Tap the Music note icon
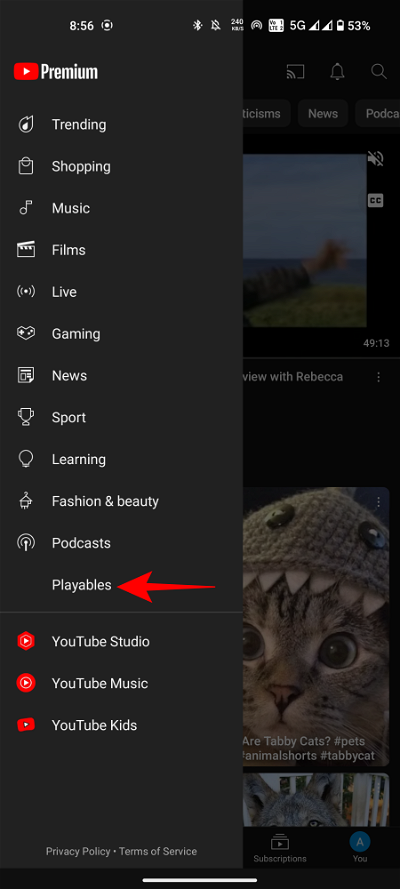400x889 pixels. pos(25,208)
